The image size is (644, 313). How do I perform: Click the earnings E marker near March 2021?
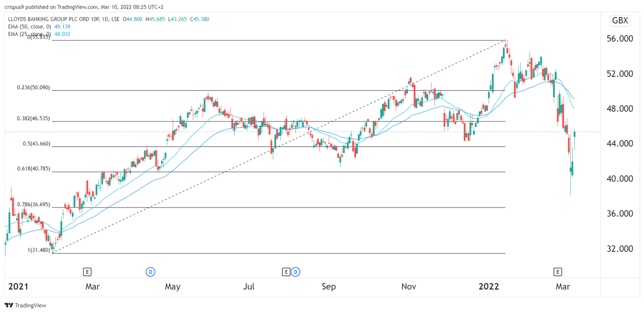point(87,272)
